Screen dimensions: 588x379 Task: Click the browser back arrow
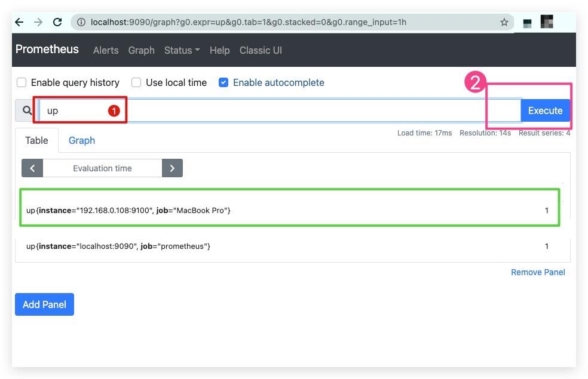(19, 22)
